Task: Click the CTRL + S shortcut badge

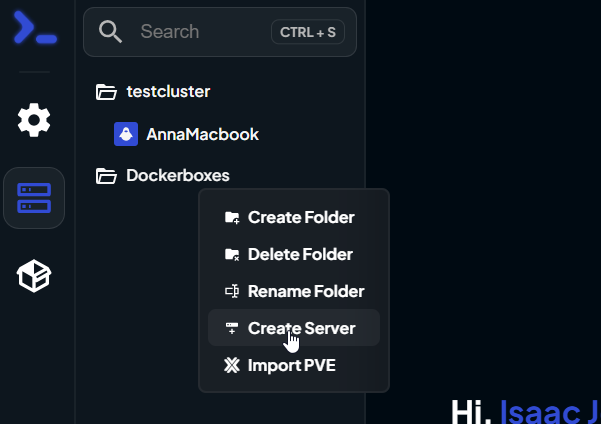Action: 308,32
